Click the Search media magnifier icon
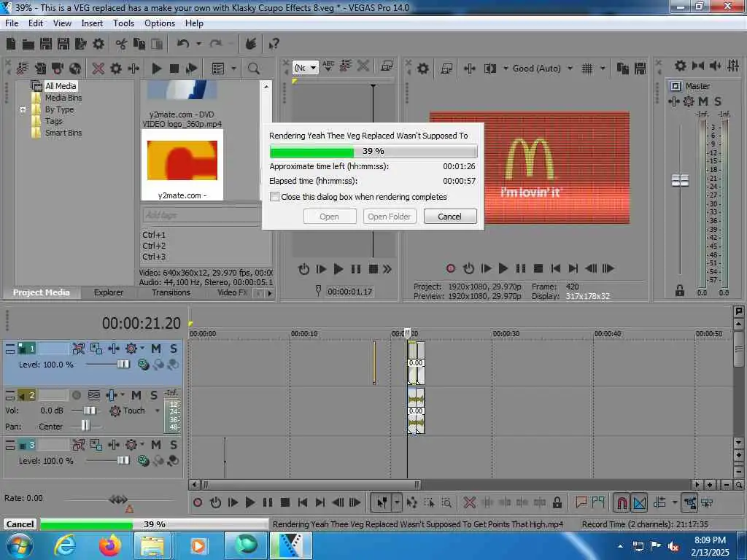 click(253, 69)
